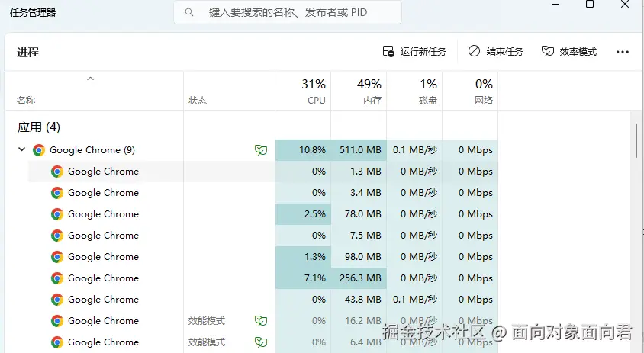Sort by 磁盘 column showing 1%
The height and width of the screenshot is (353, 644).
point(414,91)
